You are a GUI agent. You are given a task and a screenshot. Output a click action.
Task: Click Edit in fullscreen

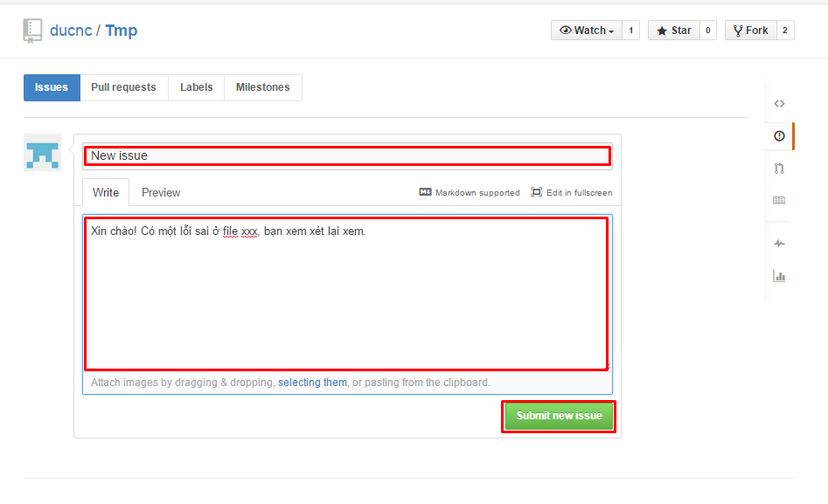(572, 193)
